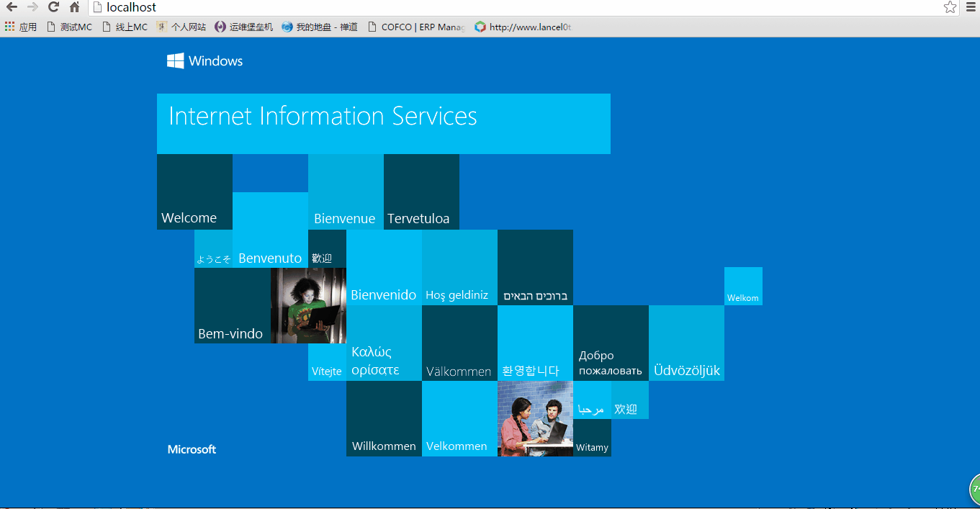Image resolution: width=980 pixels, height=509 pixels.
Task: Click the Добро пожаловать tile
Action: [x=611, y=343]
